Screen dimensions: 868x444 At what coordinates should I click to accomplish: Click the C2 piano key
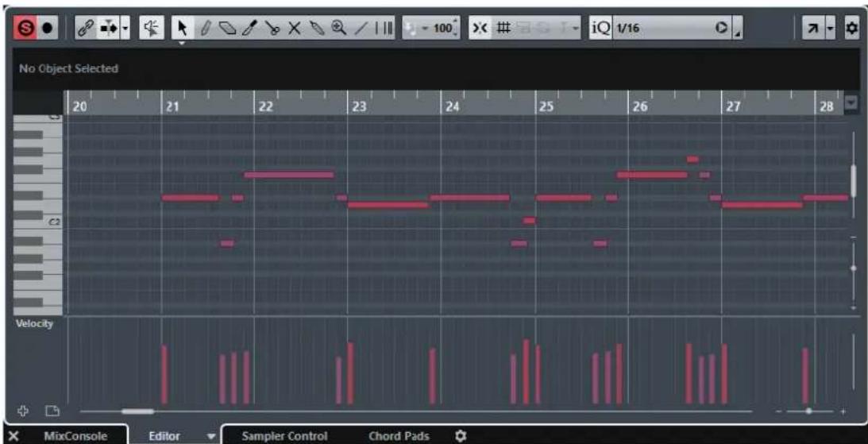tap(37, 222)
